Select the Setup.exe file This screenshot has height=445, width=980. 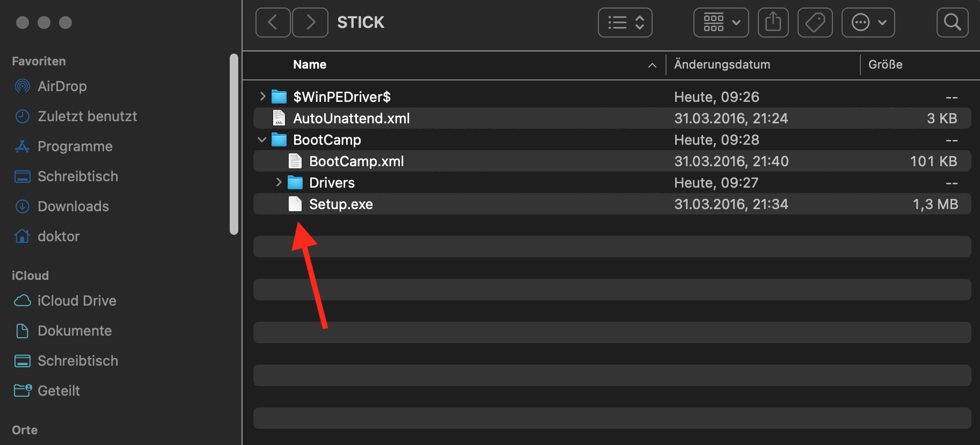tap(341, 204)
